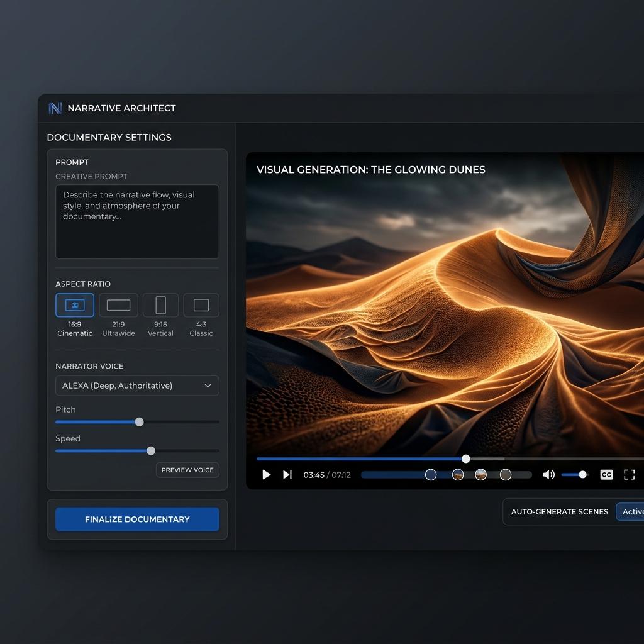Toggle Auto-Generate Scenes Active switch

pyautogui.click(x=630, y=512)
